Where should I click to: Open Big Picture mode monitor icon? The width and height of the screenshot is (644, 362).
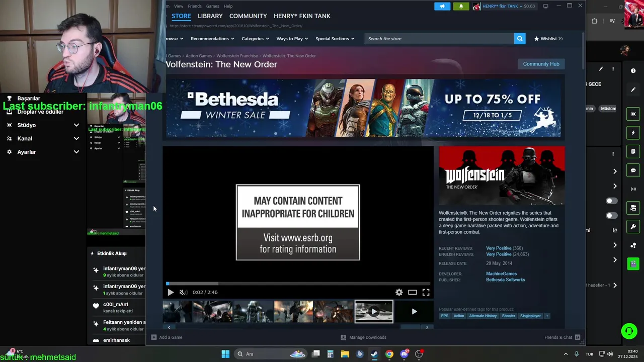[545, 6]
